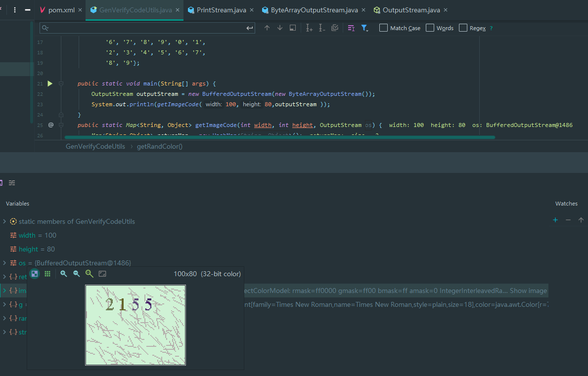The image size is (588, 376).
Task: Zoom out of the captcha image
Action: click(77, 274)
